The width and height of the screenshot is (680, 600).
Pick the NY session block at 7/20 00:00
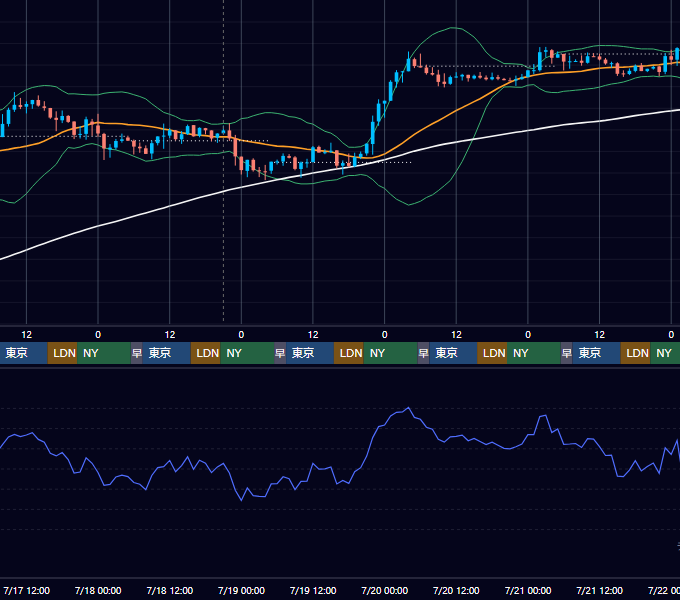(x=390, y=353)
